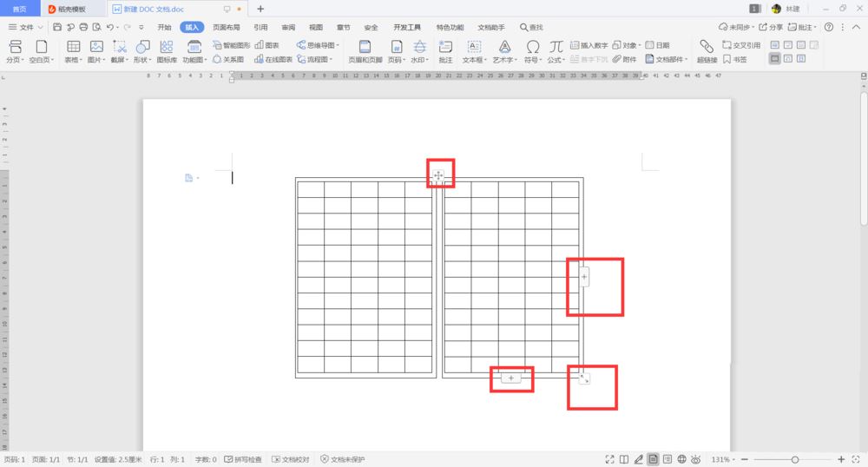This screenshot has width=868, height=467.
Task: Switch to page layout view in status bar
Action: point(654,459)
